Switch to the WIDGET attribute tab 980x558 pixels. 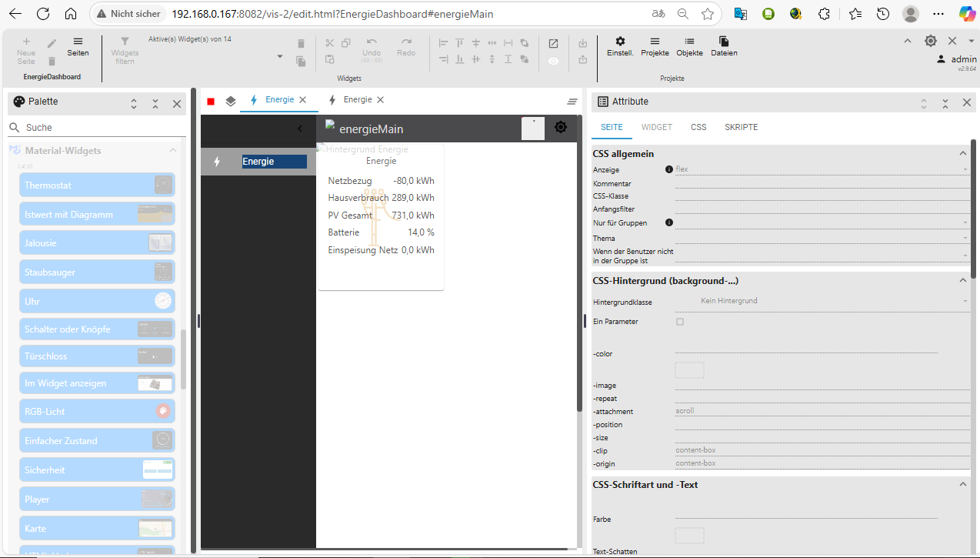tap(656, 127)
